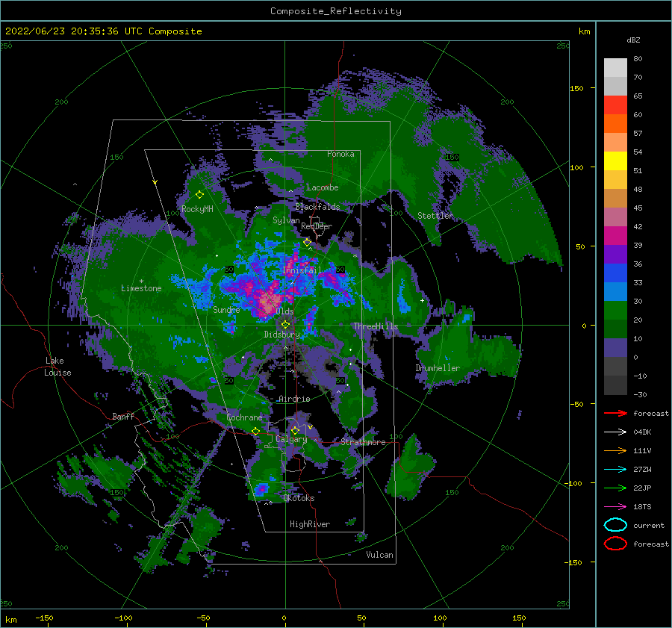Click the cyan current ellipse legend icon

point(615,525)
